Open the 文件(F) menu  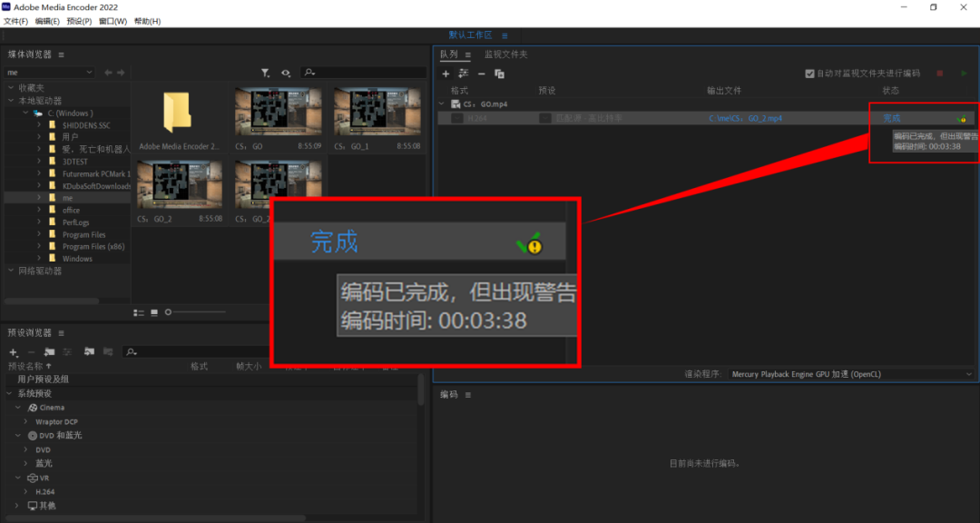click(15, 21)
